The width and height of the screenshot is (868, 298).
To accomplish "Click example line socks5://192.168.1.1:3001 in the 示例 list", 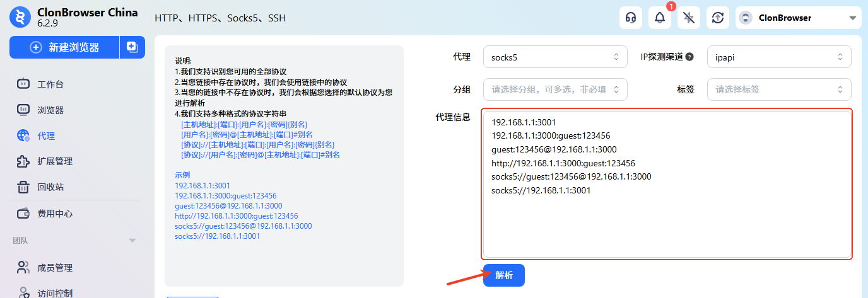I will pyautogui.click(x=217, y=236).
